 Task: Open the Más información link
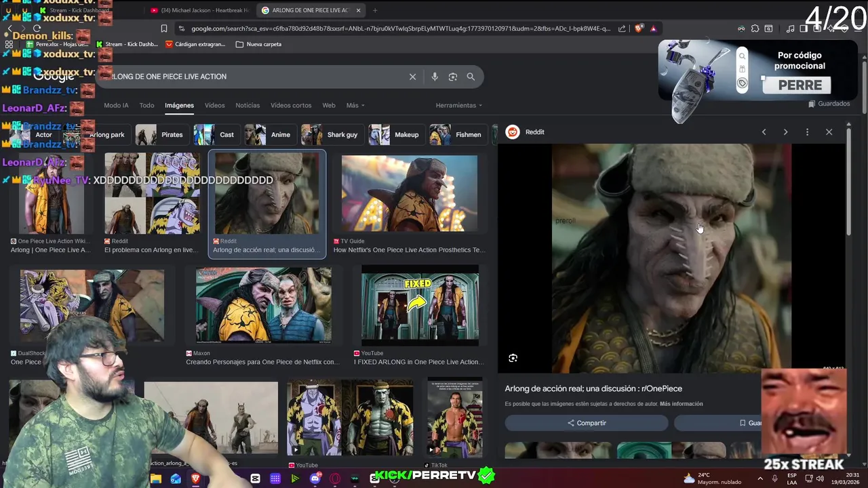point(681,404)
